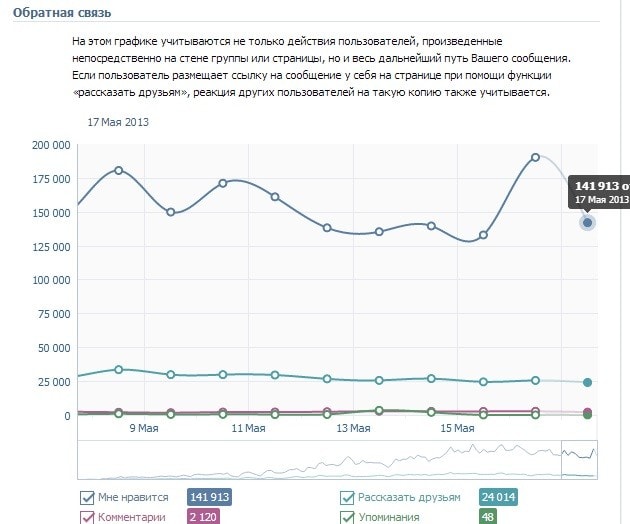This screenshot has width=630, height=524.
Task: Click the peak likes point near 190 000
Action: coord(536,157)
